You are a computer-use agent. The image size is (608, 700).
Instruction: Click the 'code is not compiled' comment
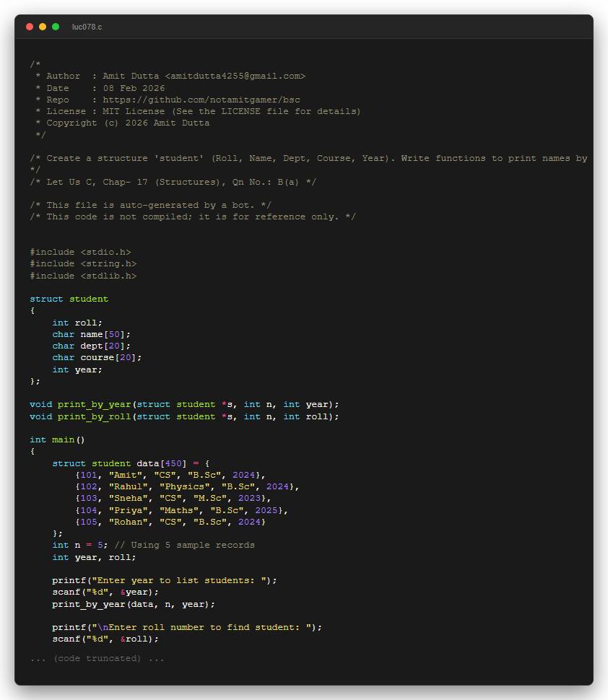pyautogui.click(x=193, y=216)
